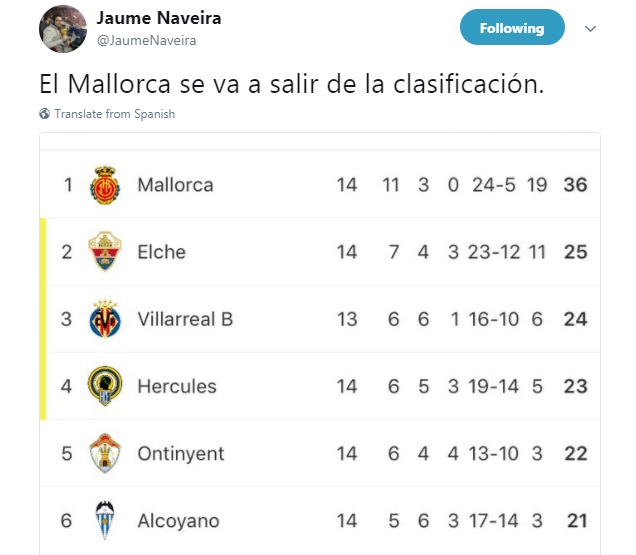Image resolution: width=636 pixels, height=555 pixels.
Task: Click the Elche club crest
Action: [x=105, y=252]
